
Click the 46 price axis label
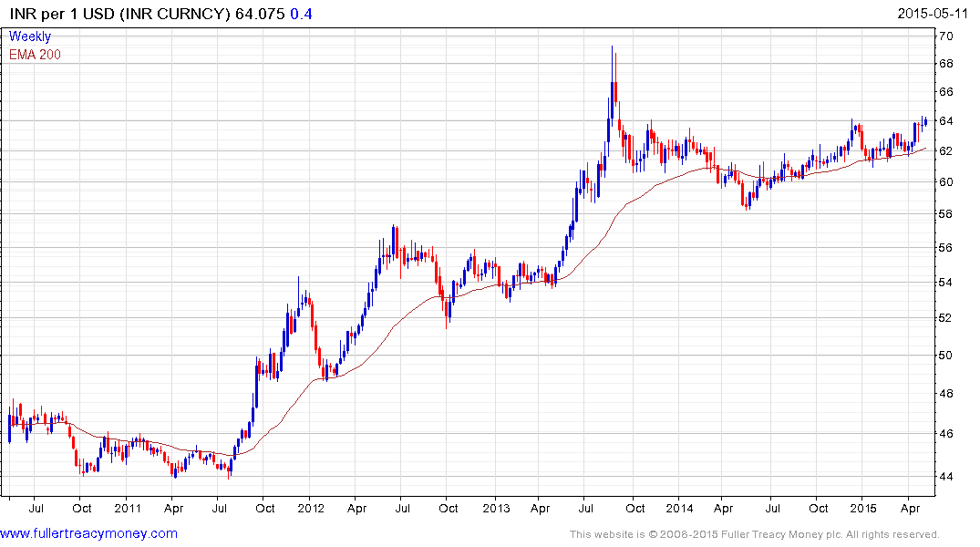pyautogui.click(x=945, y=433)
